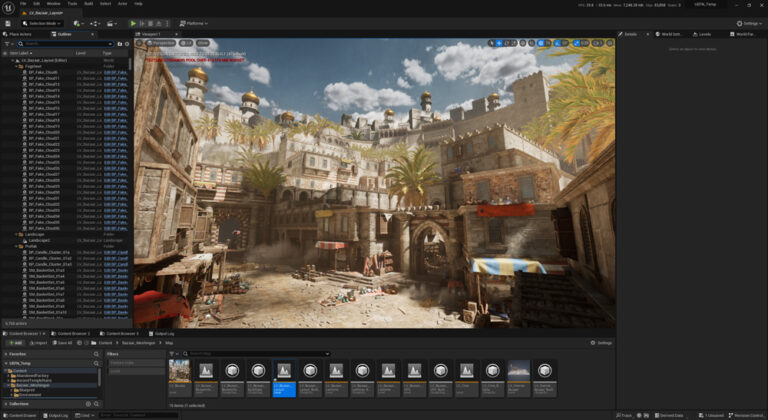The image size is (768, 420).
Task: Click the Save current level icon
Action: [x=8, y=23]
